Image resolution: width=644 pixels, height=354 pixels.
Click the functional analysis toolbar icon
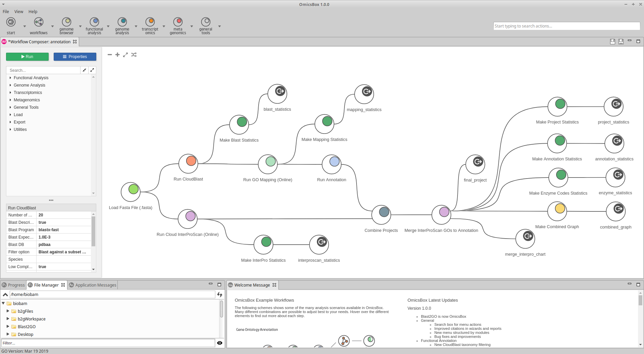94,22
